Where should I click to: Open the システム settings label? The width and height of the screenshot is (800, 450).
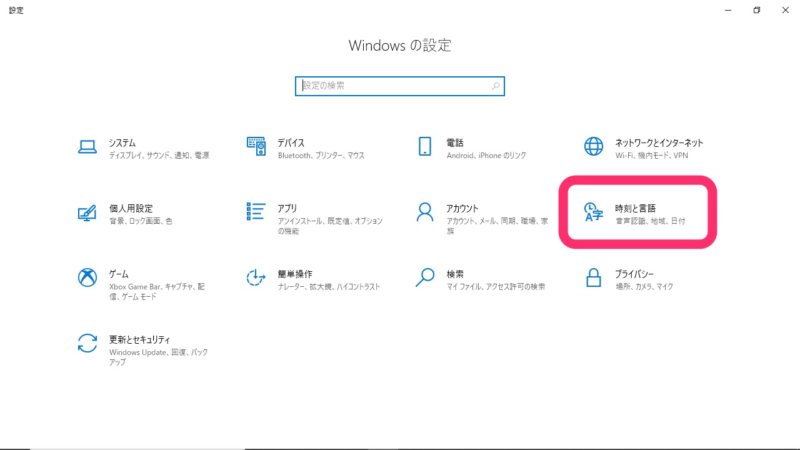coord(122,143)
